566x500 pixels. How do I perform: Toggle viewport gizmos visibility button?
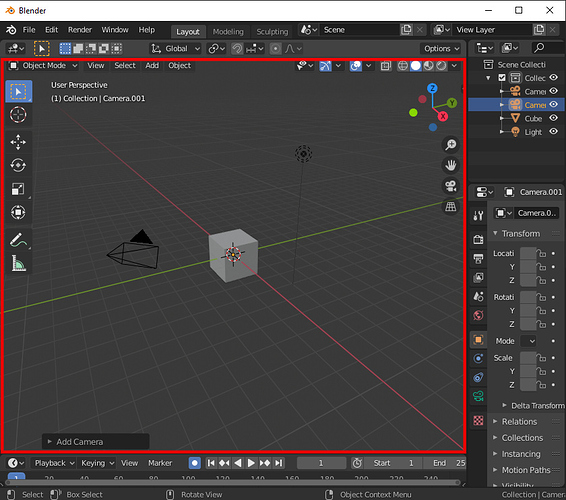pos(325,66)
